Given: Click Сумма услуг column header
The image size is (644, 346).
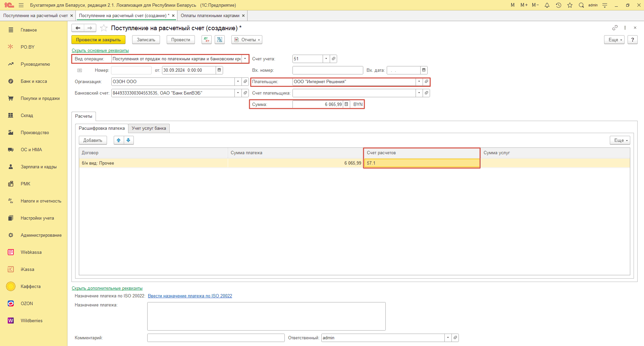Looking at the screenshot, I should (x=555, y=153).
